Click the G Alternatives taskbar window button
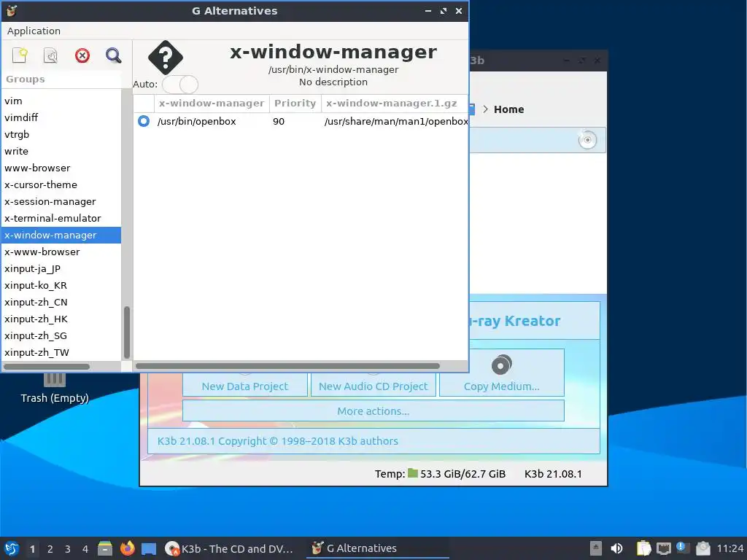 (x=378, y=548)
